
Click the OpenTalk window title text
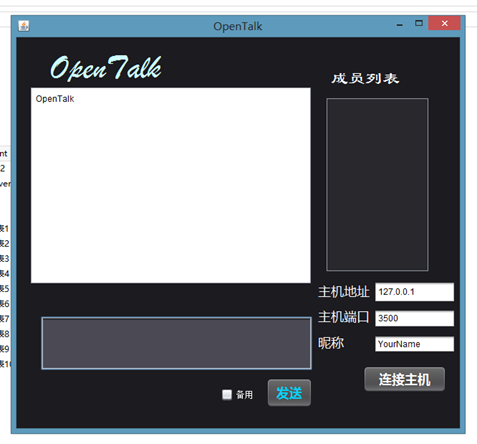pos(238,26)
